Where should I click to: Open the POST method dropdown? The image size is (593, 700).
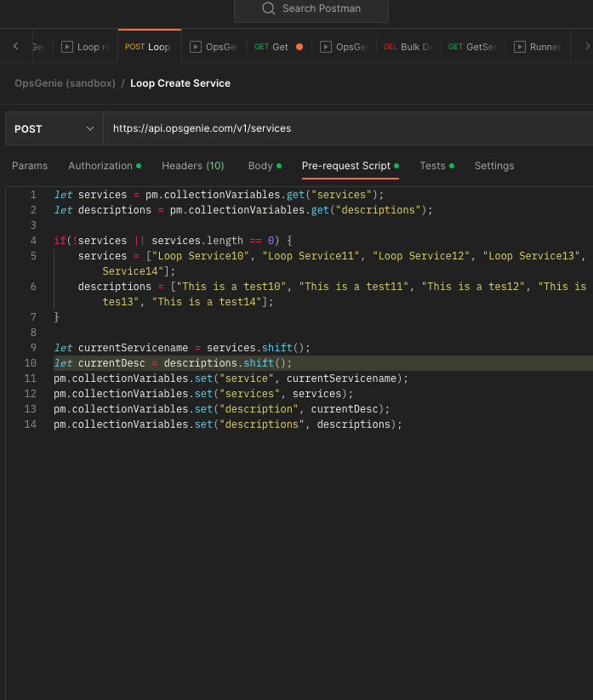pyautogui.click(x=54, y=129)
